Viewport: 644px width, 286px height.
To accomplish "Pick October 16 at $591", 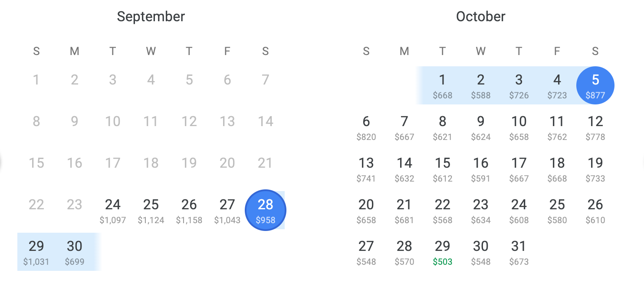I will point(481,169).
